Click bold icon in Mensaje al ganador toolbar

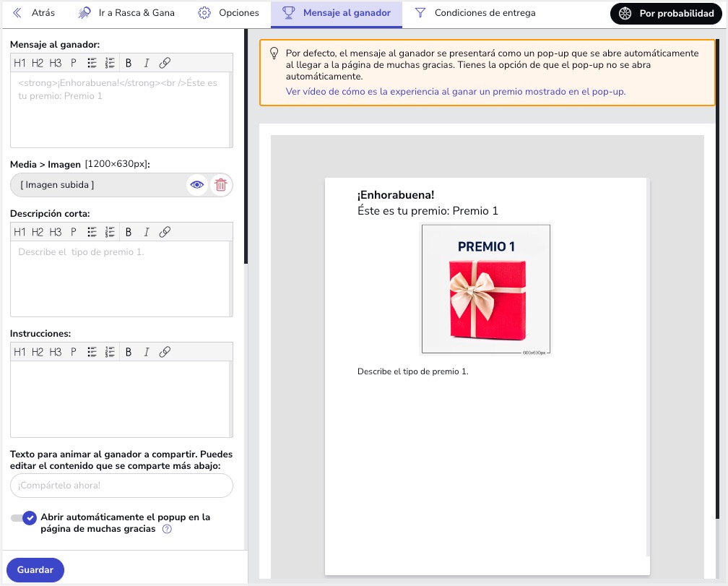(129, 63)
